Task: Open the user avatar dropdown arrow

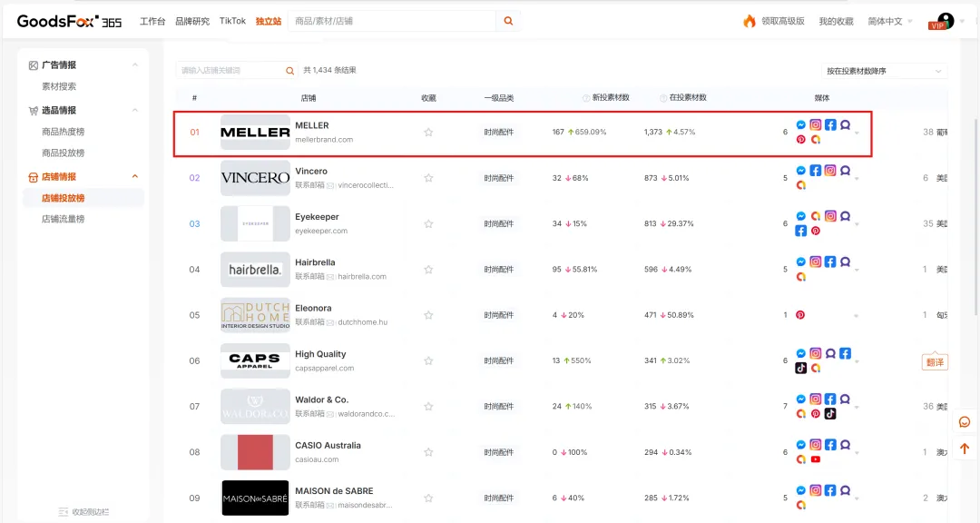Action: coord(962,21)
